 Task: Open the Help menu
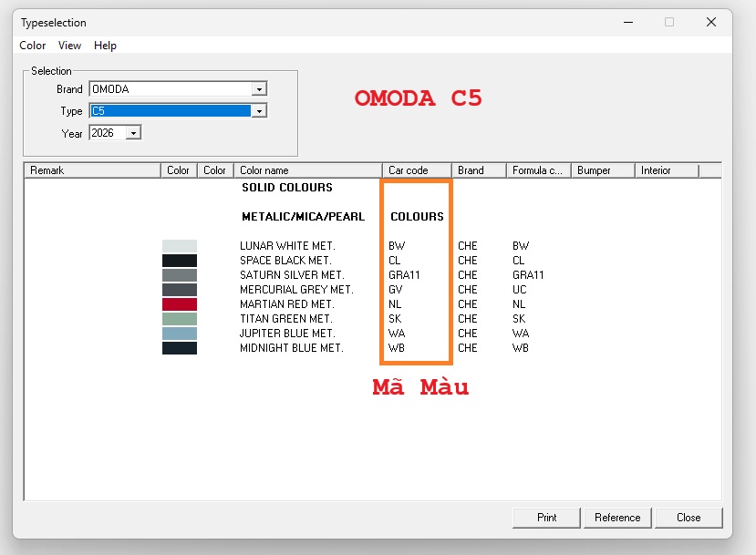pos(105,46)
